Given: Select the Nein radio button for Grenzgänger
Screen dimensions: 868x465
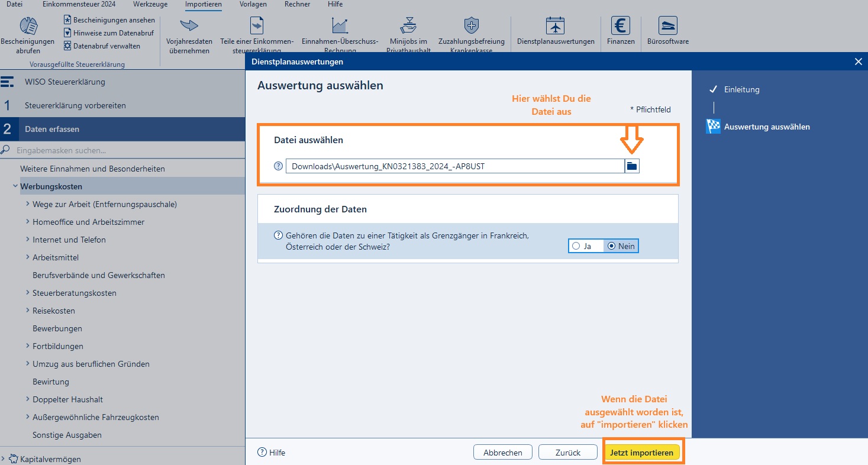Looking at the screenshot, I should [x=612, y=246].
